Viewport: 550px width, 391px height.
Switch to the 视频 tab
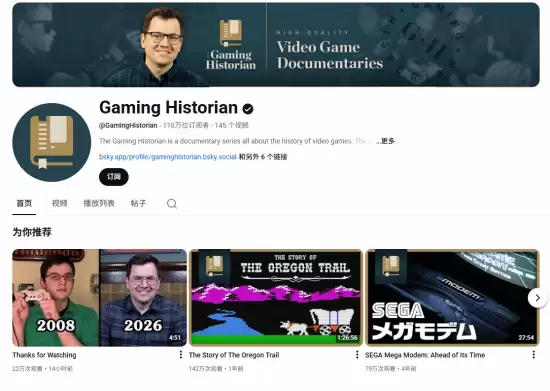point(60,203)
